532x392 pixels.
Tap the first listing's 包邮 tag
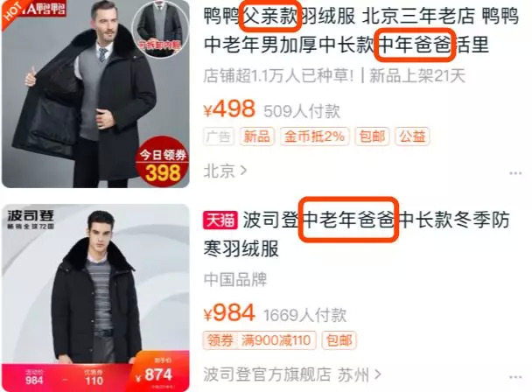point(372,136)
